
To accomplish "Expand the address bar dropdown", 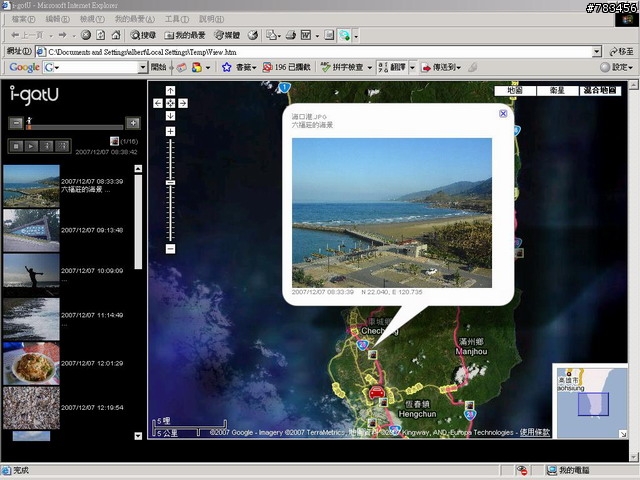I will click(x=597, y=52).
